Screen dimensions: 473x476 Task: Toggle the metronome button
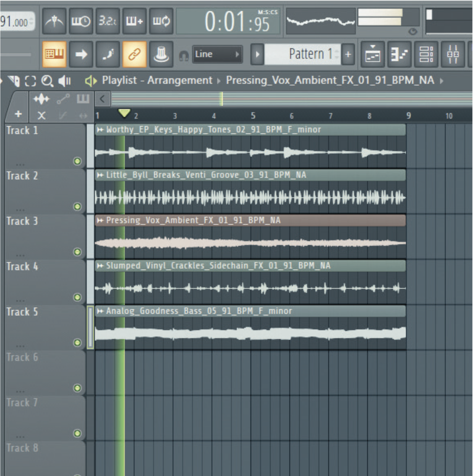(54, 21)
